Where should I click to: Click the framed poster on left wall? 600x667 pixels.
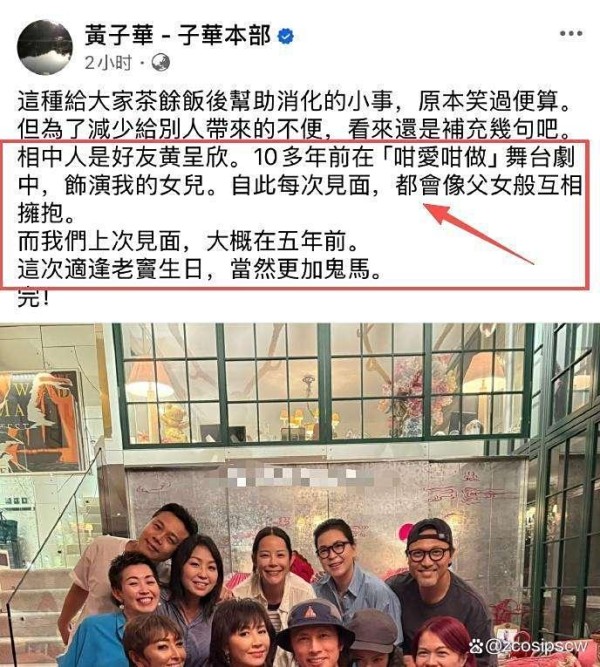(40, 422)
